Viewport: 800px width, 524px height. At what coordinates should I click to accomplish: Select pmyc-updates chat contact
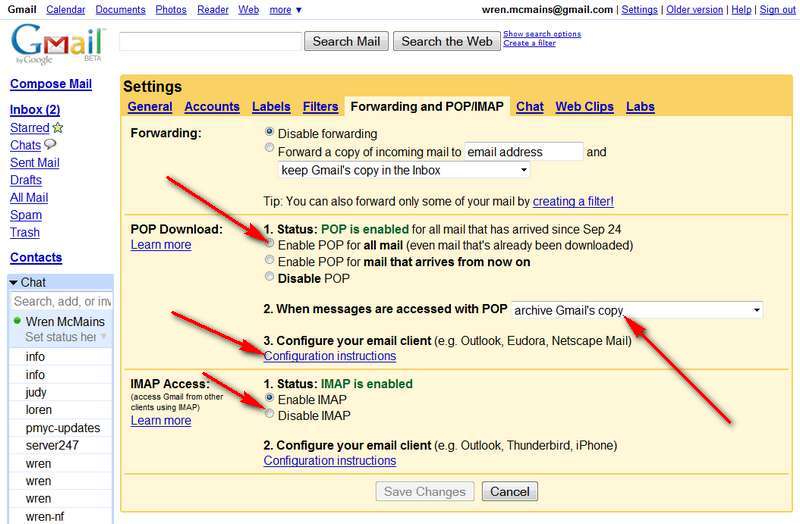click(63, 428)
